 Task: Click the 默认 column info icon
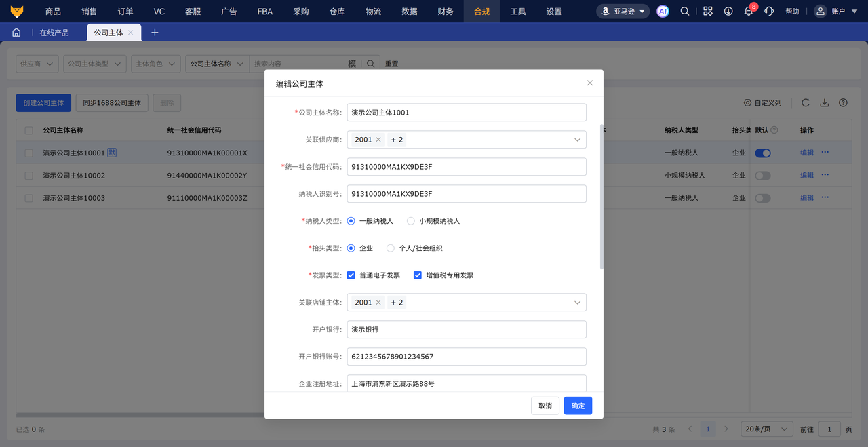[774, 130]
